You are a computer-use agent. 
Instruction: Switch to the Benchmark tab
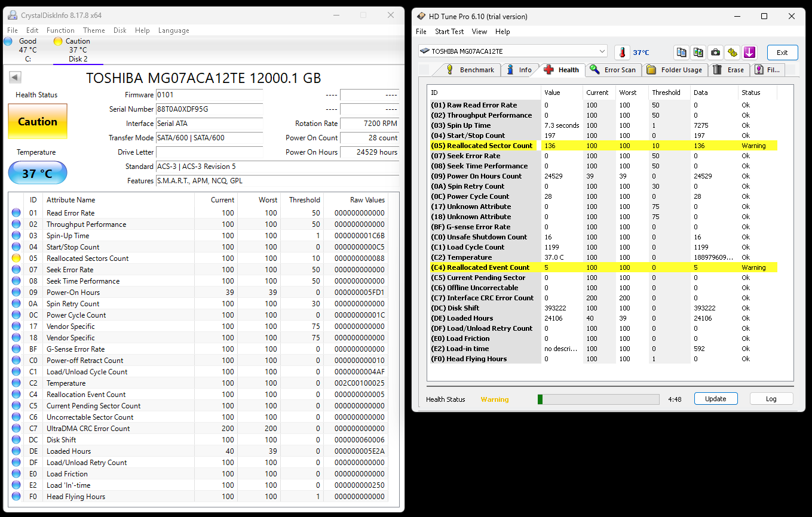pos(470,70)
